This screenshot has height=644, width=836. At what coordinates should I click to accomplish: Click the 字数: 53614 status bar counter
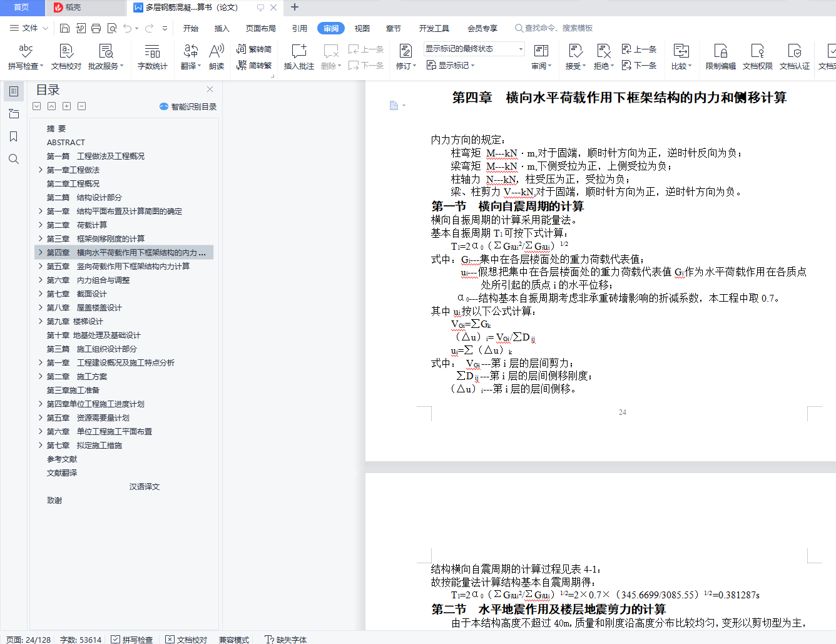tap(81, 640)
